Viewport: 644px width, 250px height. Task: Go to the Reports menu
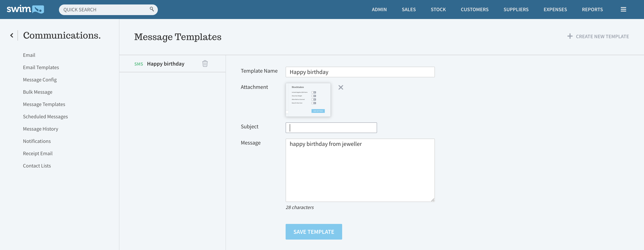[x=592, y=10]
